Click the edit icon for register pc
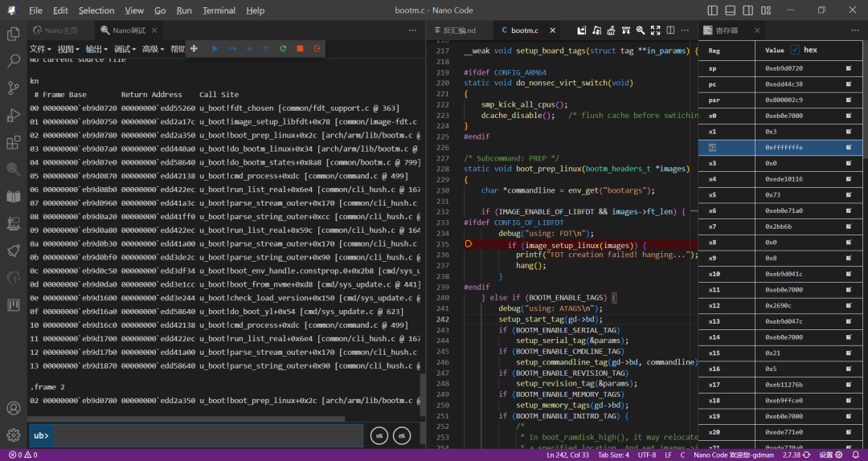868x461 pixels. 849,84
